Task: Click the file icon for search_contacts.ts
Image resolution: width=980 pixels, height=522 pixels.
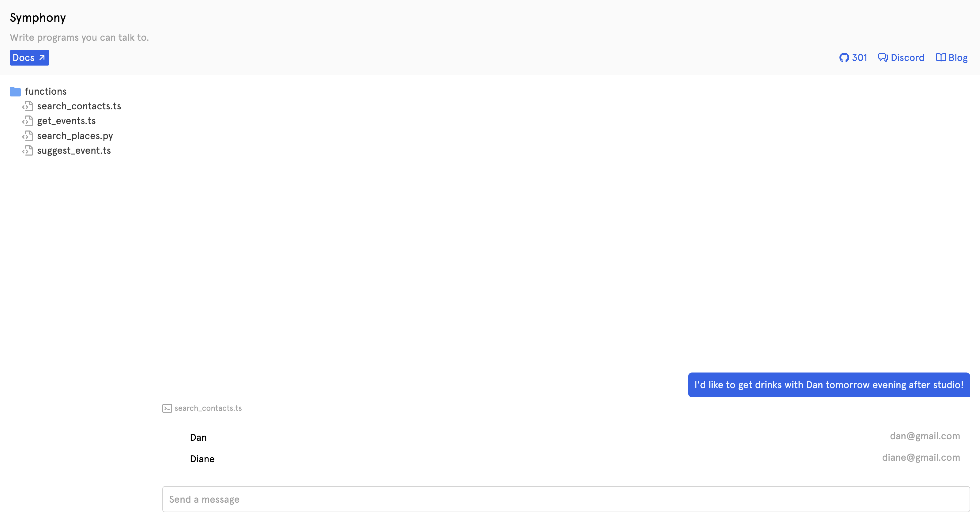Action: coord(27,106)
